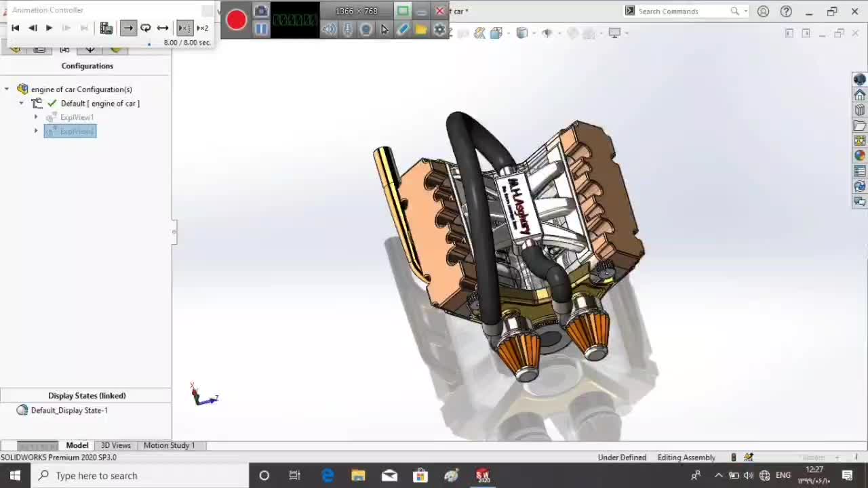Collapse the Default [engine of car] configuration
The height and width of the screenshot is (488, 868).
(21, 103)
